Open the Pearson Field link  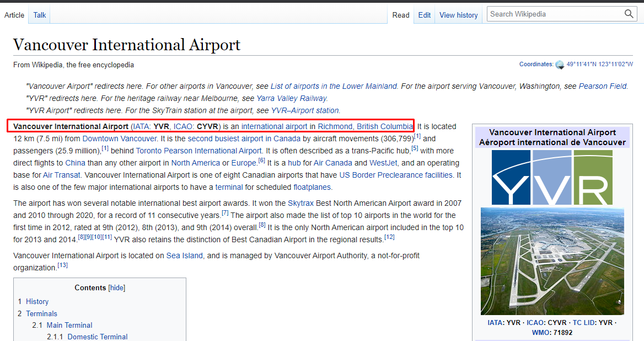[x=603, y=86]
